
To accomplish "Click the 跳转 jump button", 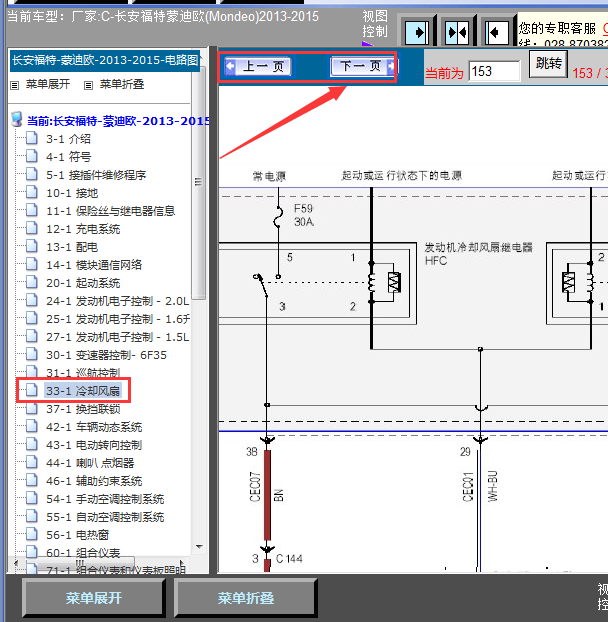I will click(x=549, y=63).
